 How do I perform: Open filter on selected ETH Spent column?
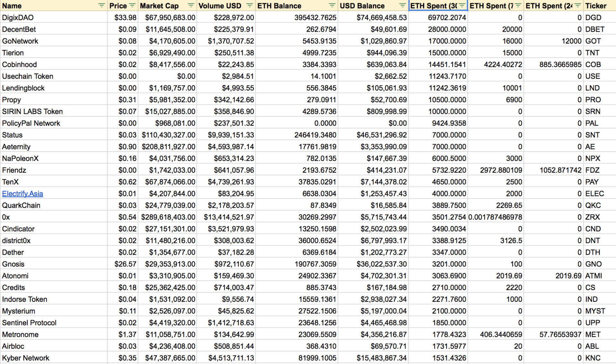(462, 5)
